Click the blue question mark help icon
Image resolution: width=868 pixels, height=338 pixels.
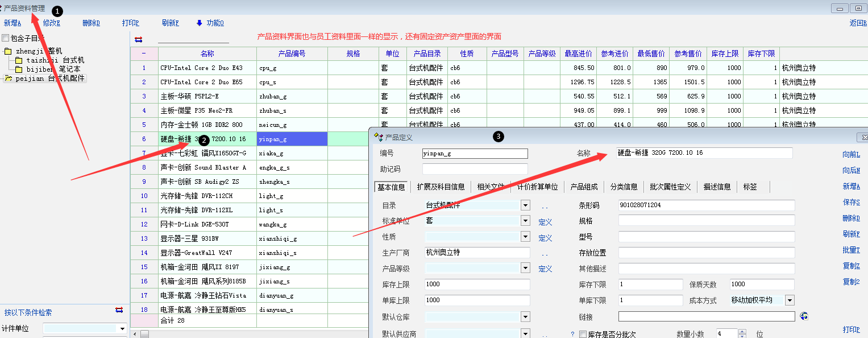click(572, 335)
